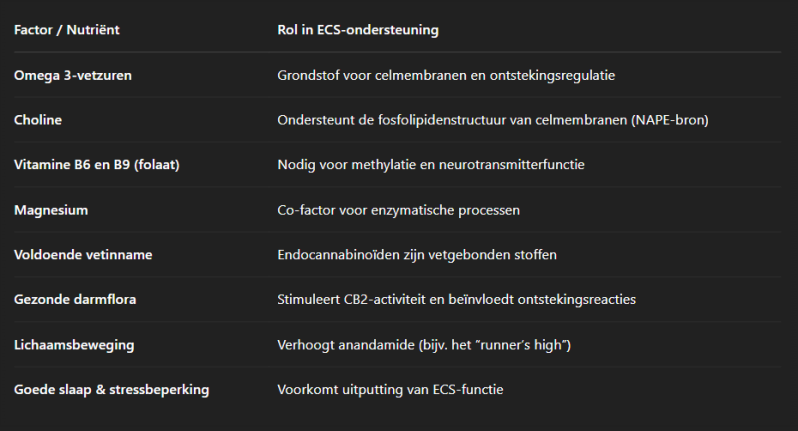Select 'Vitamine B6 en B9 (folaat)' cell

97,165
